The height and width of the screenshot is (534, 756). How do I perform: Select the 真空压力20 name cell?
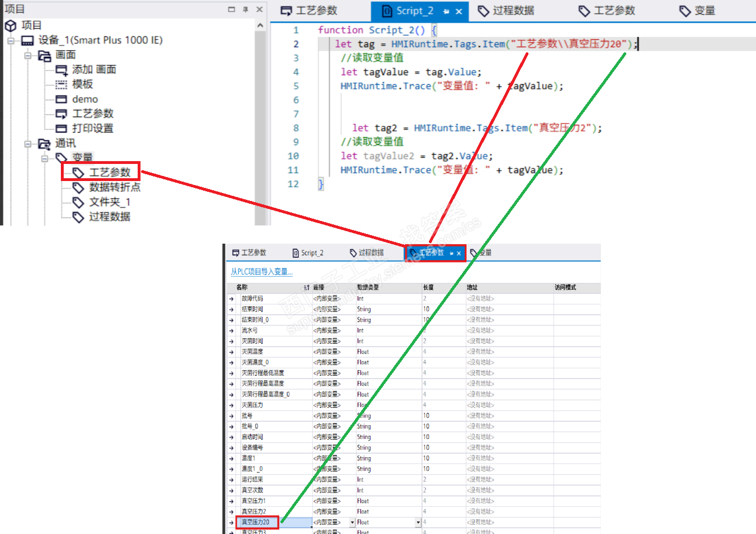(x=274, y=523)
